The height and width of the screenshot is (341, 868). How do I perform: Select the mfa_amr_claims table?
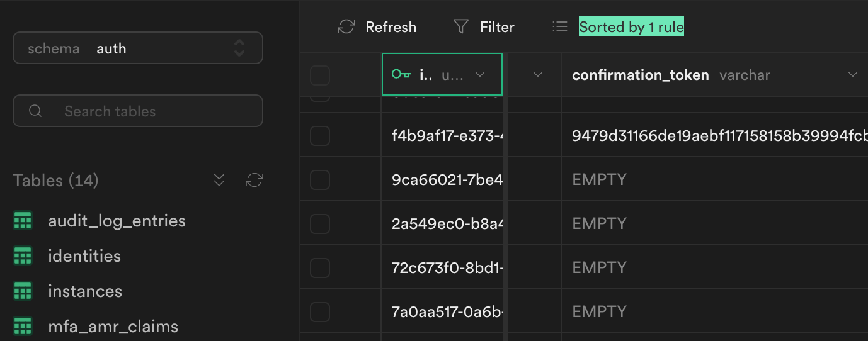[113, 327]
